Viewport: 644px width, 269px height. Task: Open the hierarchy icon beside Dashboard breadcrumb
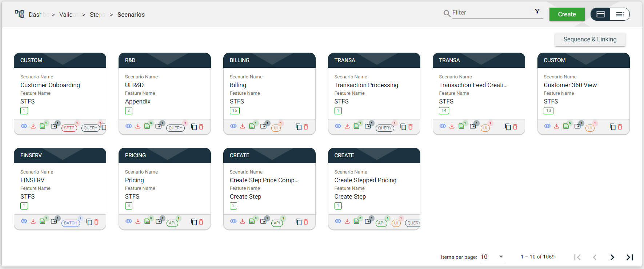[x=19, y=14]
